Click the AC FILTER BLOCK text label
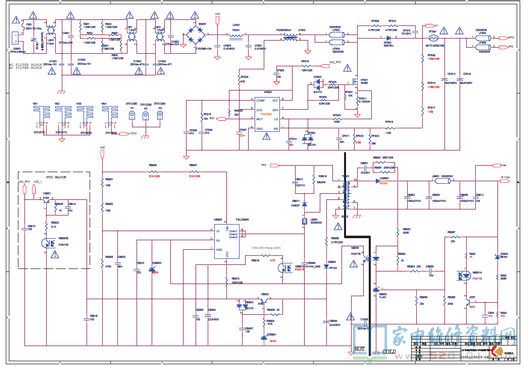Image resolution: width=525 pixels, height=367 pixels. click(25, 66)
